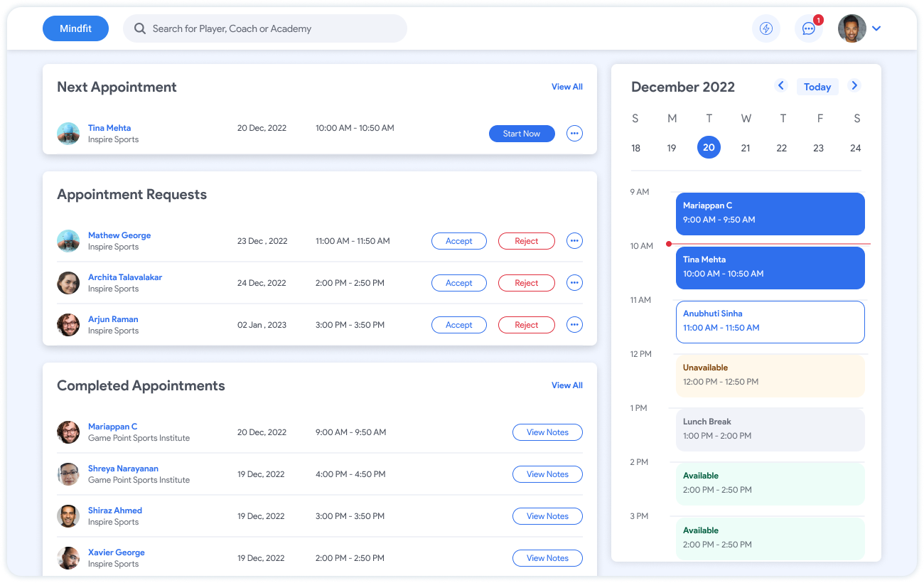Open Xavier George's profile name link
924x583 pixels.
[x=117, y=552]
